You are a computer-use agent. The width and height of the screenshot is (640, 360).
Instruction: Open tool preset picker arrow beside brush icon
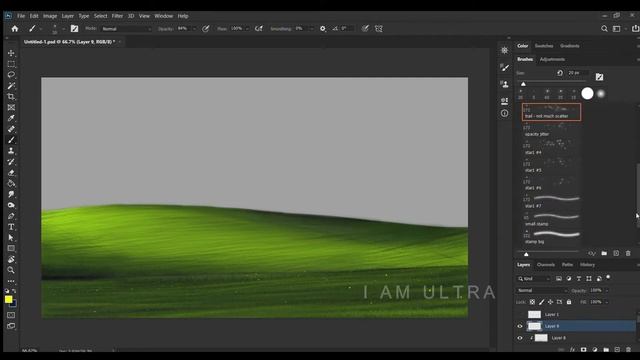click(41, 29)
